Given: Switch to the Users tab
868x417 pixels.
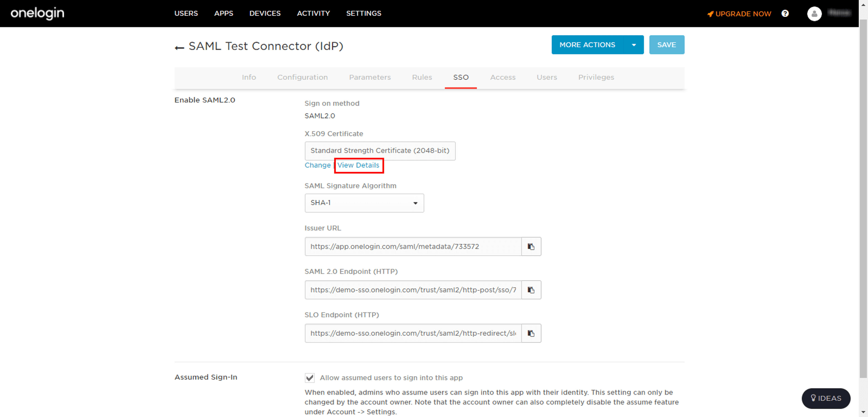Looking at the screenshot, I should pyautogui.click(x=547, y=78).
